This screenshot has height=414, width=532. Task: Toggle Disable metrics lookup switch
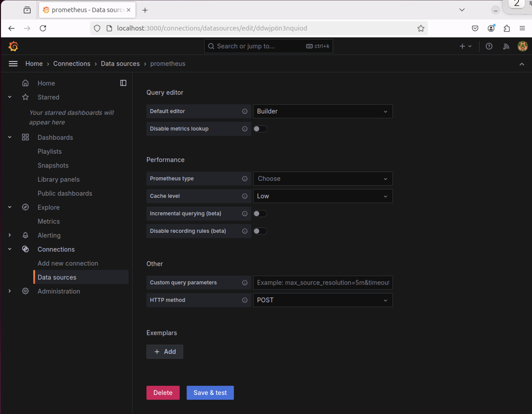[x=260, y=129]
